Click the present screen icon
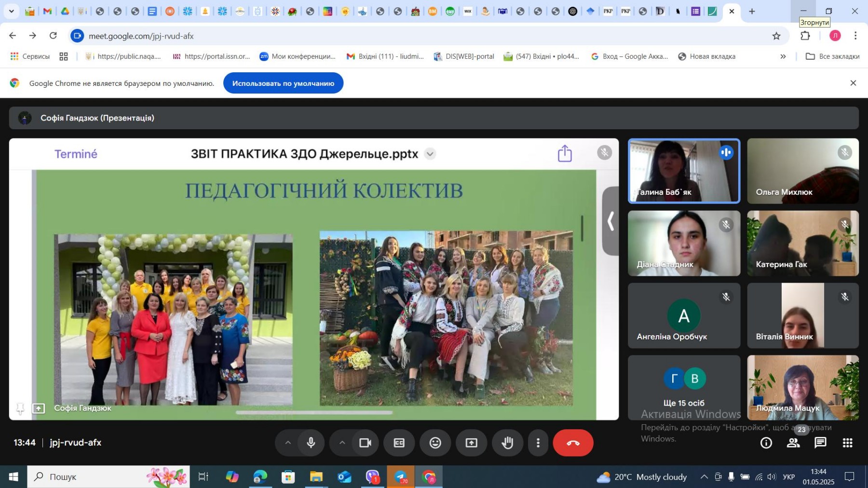This screenshot has height=488, width=868. click(x=471, y=443)
